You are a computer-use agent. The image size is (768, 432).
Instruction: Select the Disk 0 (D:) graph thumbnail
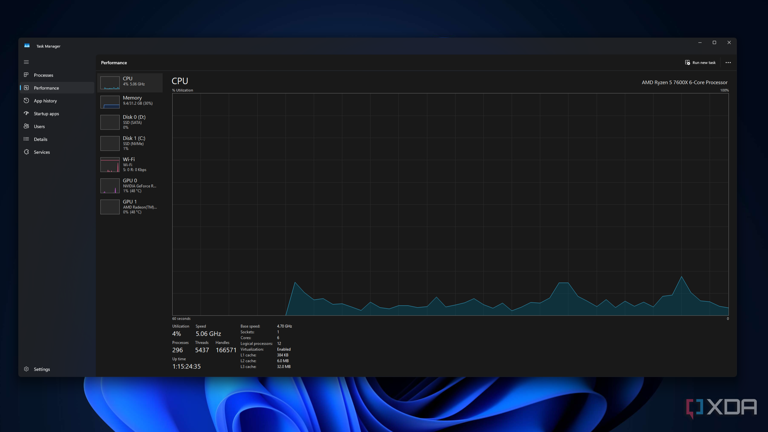pyautogui.click(x=110, y=122)
